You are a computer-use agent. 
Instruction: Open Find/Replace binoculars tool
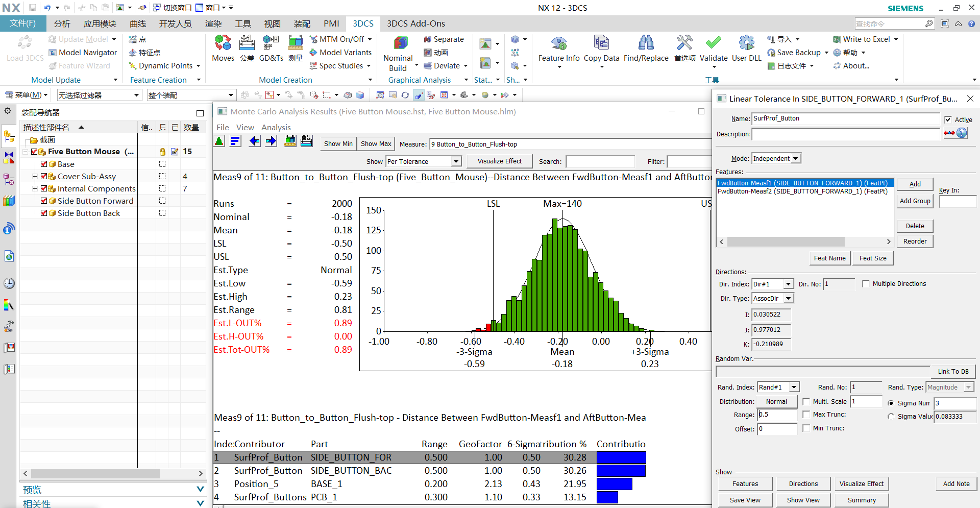pos(646,49)
